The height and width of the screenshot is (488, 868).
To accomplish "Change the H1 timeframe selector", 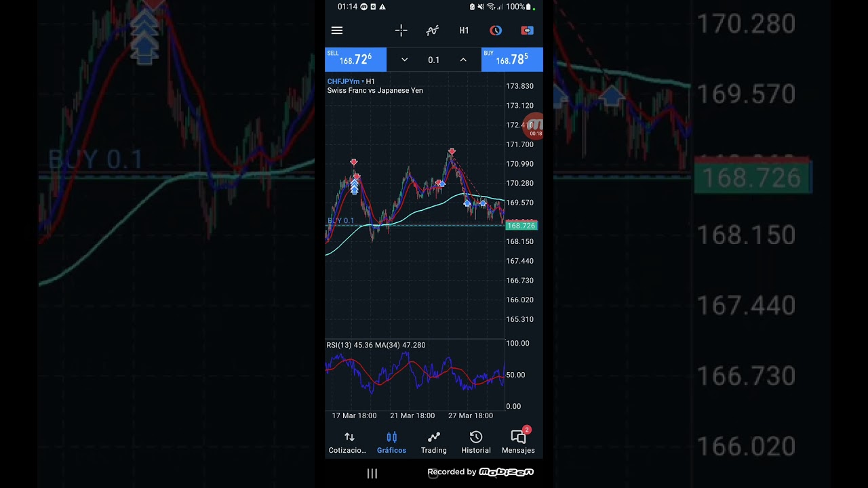I will coord(464,30).
